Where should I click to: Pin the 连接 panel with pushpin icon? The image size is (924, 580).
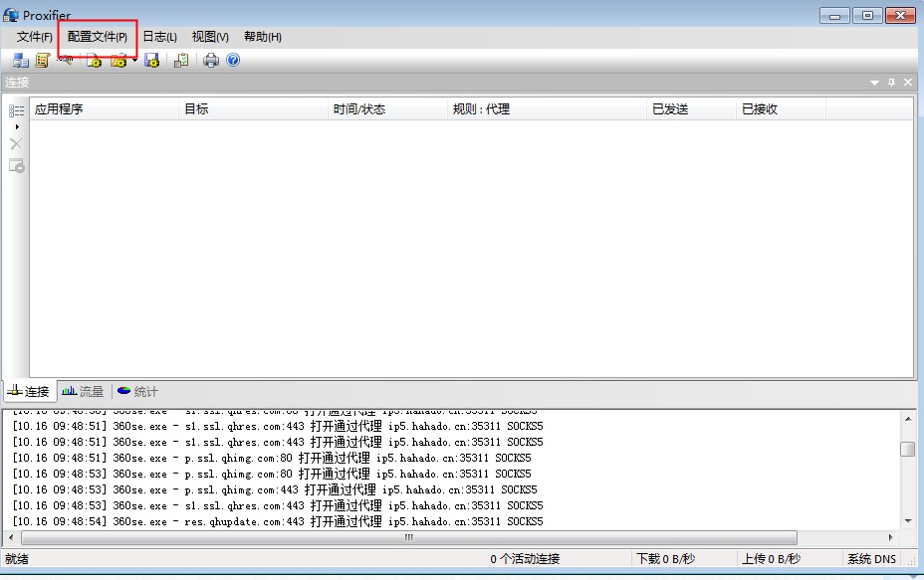pyautogui.click(x=891, y=83)
